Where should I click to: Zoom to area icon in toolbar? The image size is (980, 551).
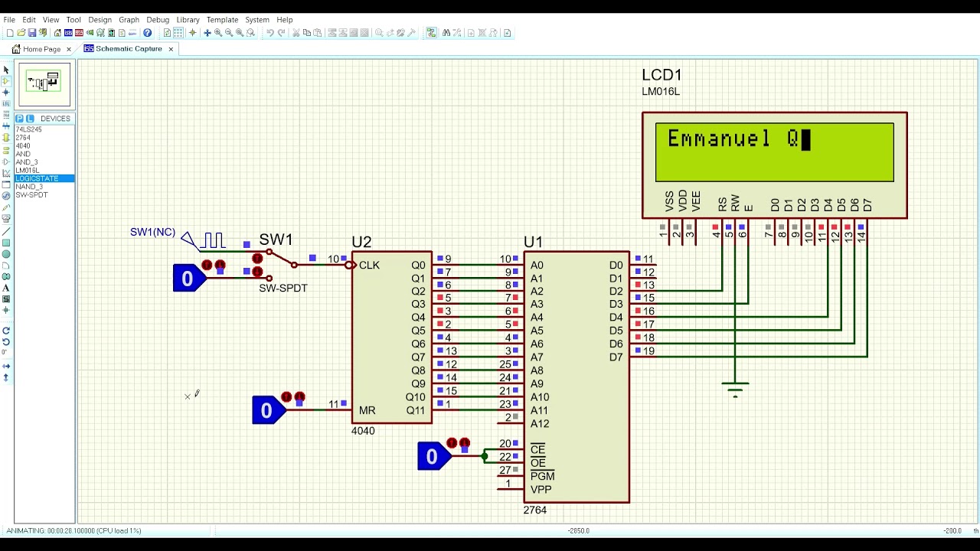250,33
